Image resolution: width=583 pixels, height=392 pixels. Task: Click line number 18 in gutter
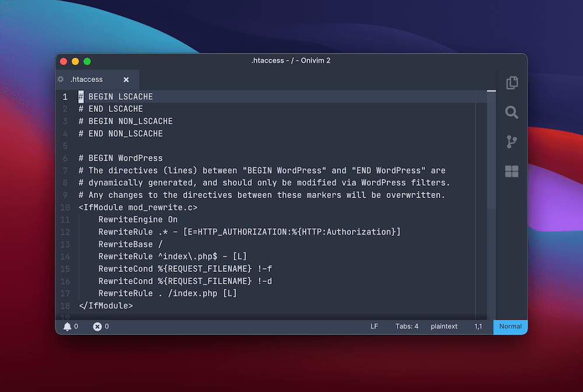[65, 306]
